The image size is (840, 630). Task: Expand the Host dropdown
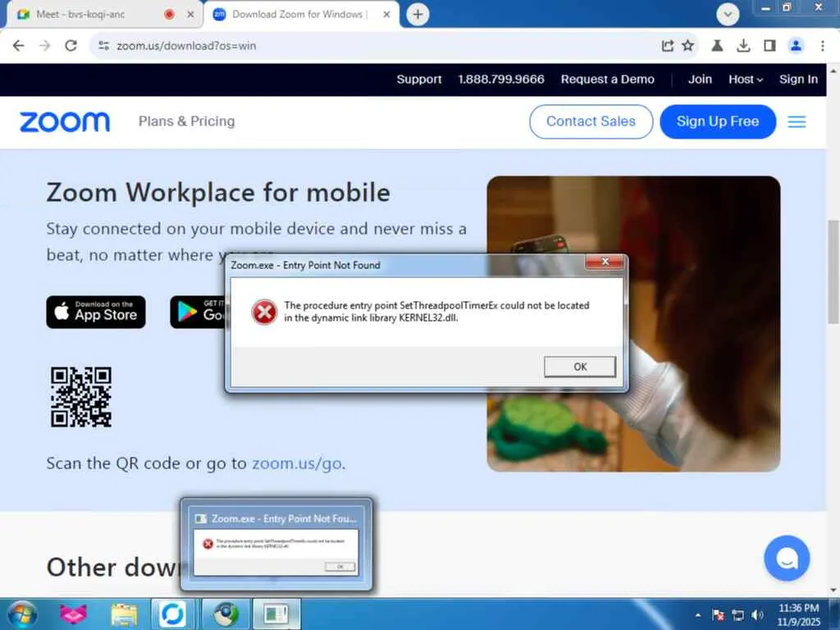pos(745,80)
